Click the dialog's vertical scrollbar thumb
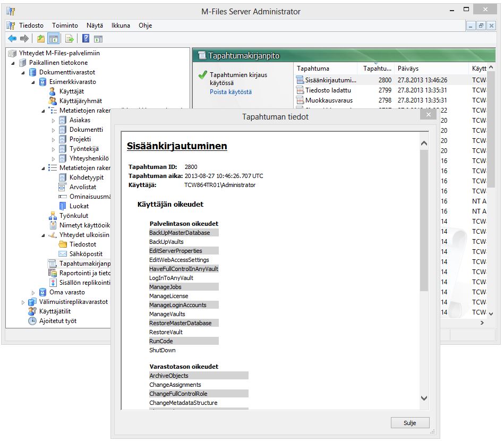 [x=424, y=220]
